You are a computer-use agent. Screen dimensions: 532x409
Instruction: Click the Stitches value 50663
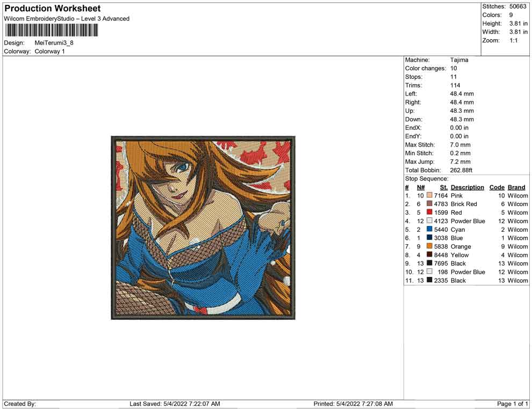[x=517, y=6]
